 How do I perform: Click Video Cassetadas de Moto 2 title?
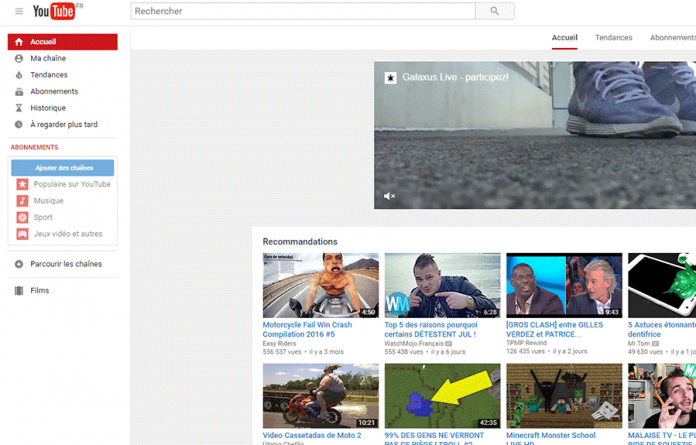pos(312,435)
